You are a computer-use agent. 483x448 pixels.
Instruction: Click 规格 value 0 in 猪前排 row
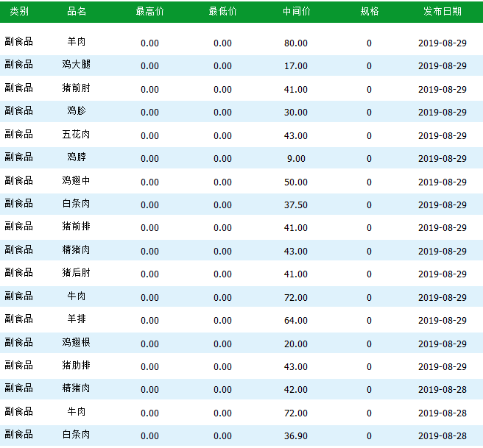tap(370, 228)
